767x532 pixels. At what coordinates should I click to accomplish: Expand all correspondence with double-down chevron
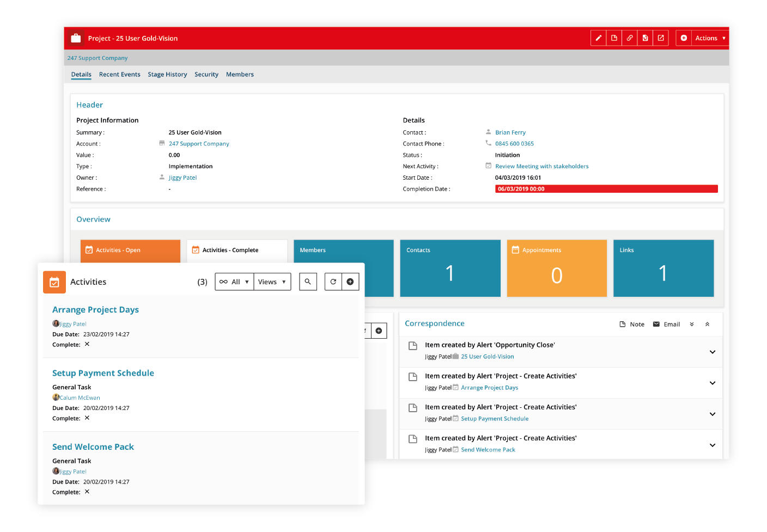coord(692,325)
